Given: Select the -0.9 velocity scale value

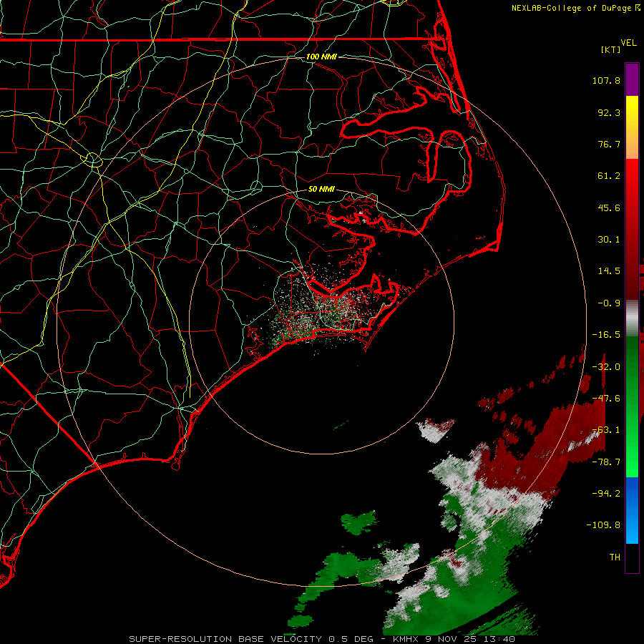Looking at the screenshot, I should point(609,303).
